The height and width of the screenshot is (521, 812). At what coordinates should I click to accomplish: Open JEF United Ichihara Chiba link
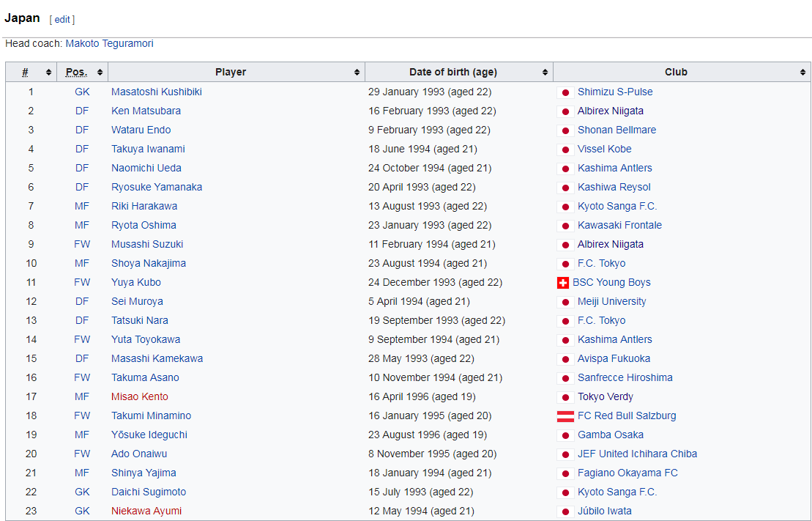638,454
